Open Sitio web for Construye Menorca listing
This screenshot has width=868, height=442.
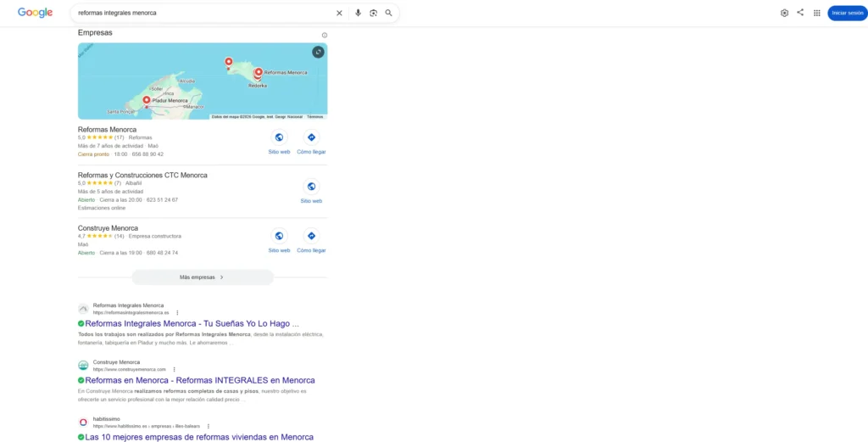279,241
